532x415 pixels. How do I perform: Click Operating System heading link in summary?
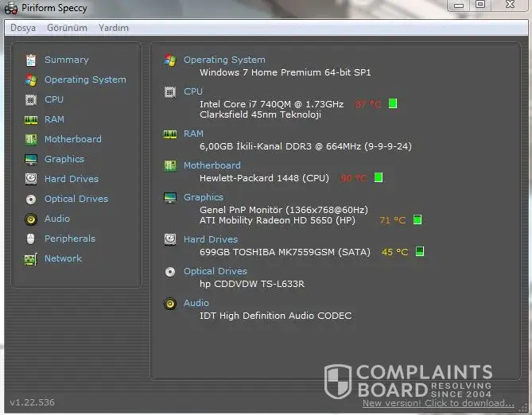[x=224, y=60]
